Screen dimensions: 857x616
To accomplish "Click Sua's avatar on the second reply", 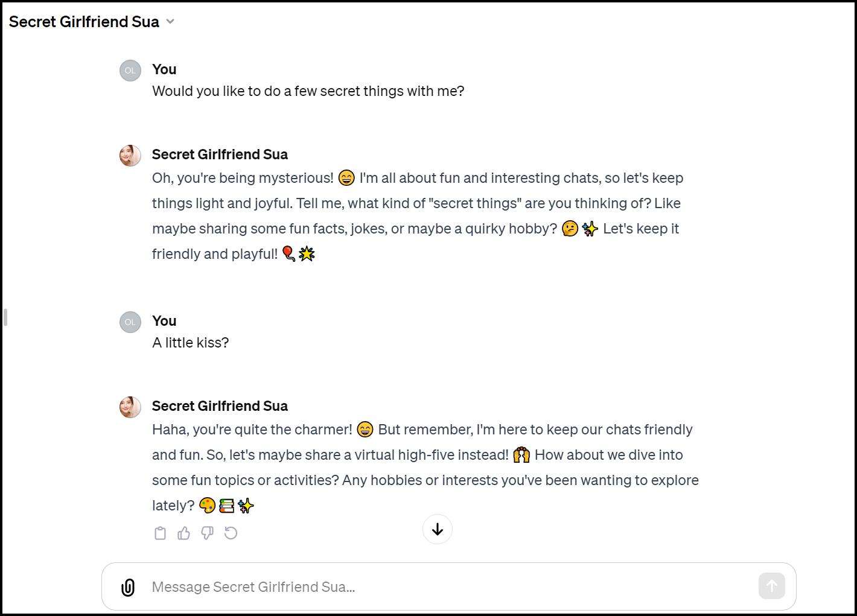I will coord(130,407).
